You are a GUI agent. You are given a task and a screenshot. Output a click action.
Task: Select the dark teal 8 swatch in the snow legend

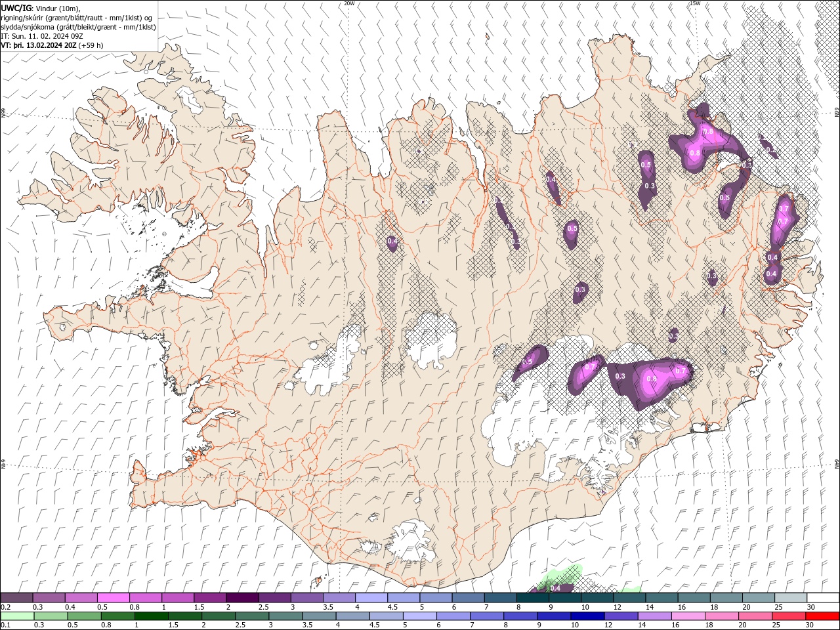(533, 598)
